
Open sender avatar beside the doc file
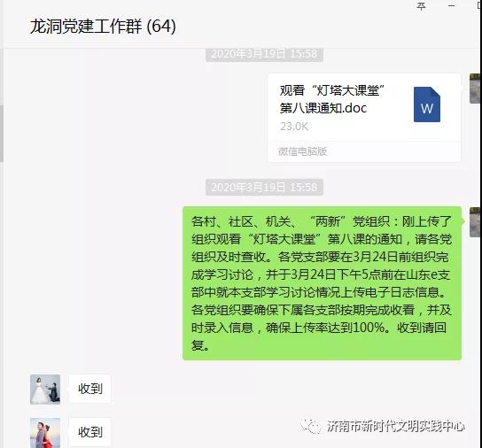[475, 89]
